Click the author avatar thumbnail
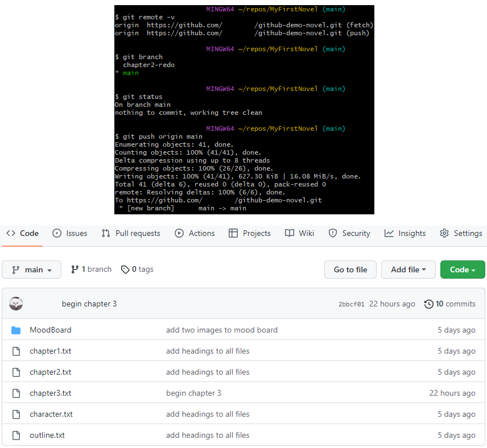 click(x=16, y=304)
